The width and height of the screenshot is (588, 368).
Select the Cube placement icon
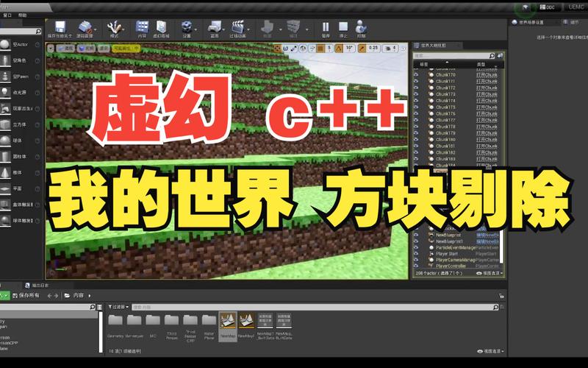(x=5, y=124)
